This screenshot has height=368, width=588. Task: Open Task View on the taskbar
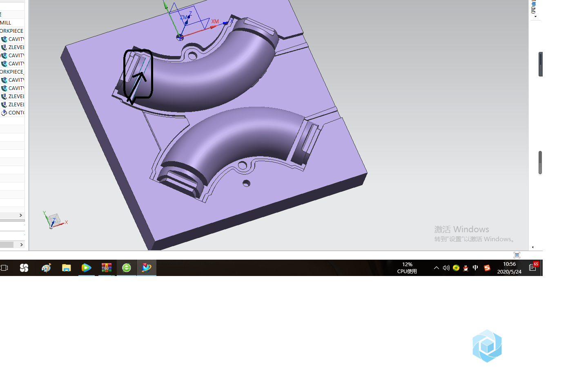pos(4,268)
